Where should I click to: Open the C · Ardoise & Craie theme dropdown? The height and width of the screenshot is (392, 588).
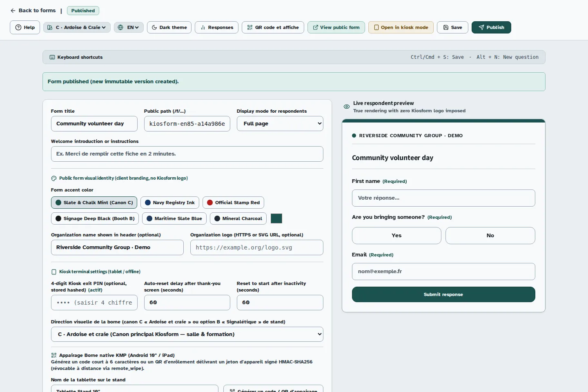[x=77, y=27]
